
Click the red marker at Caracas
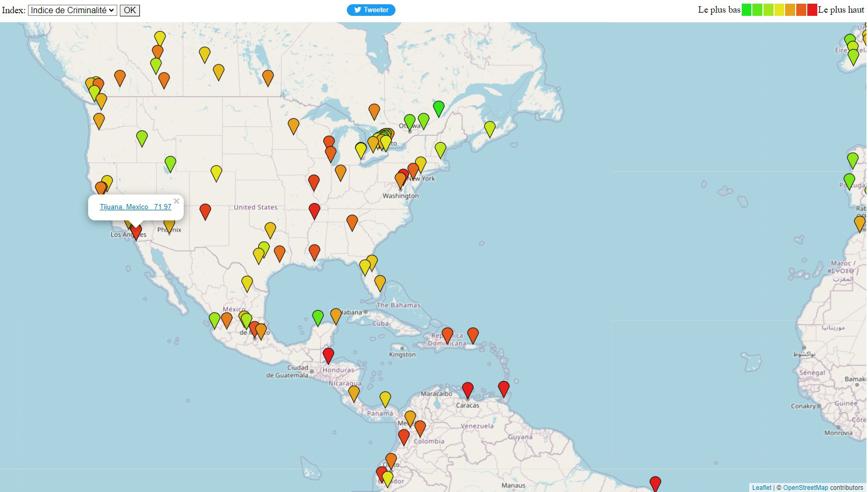point(467,389)
